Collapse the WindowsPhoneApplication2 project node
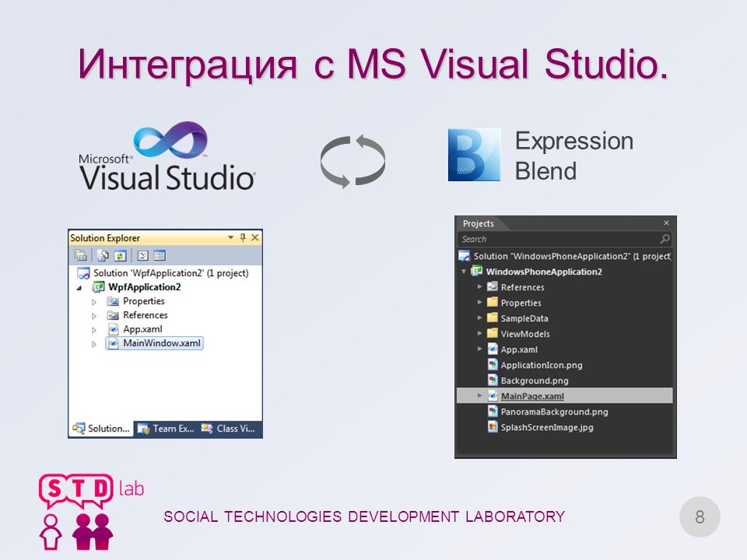Viewport: 747px width, 560px height. (x=464, y=272)
